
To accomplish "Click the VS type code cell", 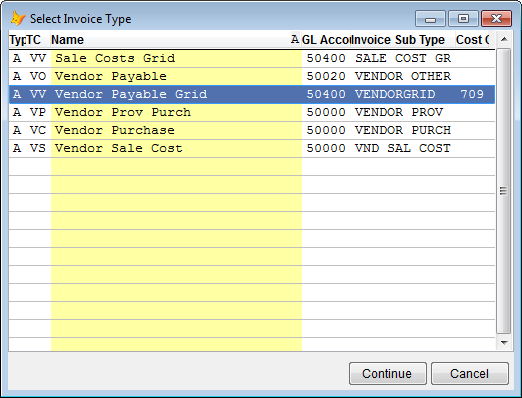I will (38, 148).
